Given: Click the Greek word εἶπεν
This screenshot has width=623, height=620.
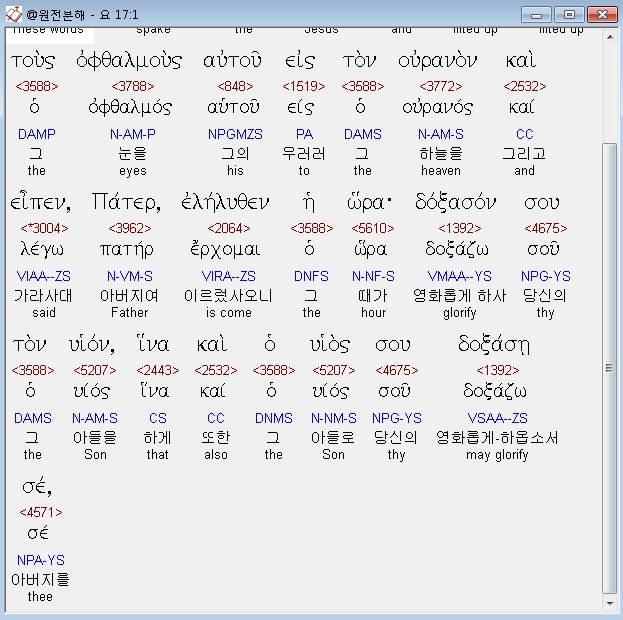Looking at the screenshot, I should (x=41, y=202).
